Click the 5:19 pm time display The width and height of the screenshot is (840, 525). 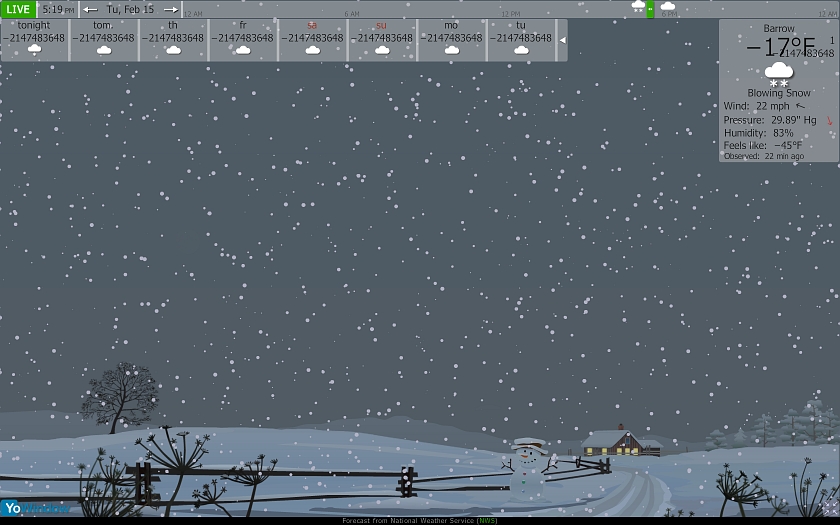58,9
